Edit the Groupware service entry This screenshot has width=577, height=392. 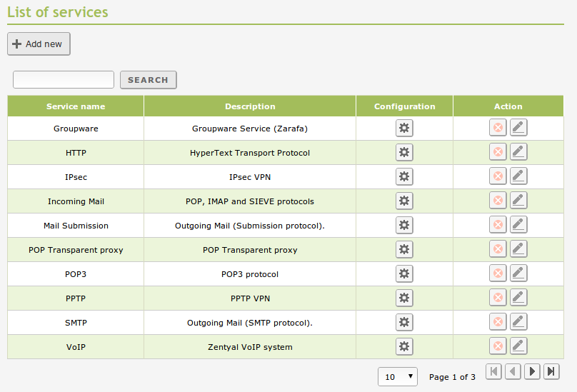coord(518,128)
